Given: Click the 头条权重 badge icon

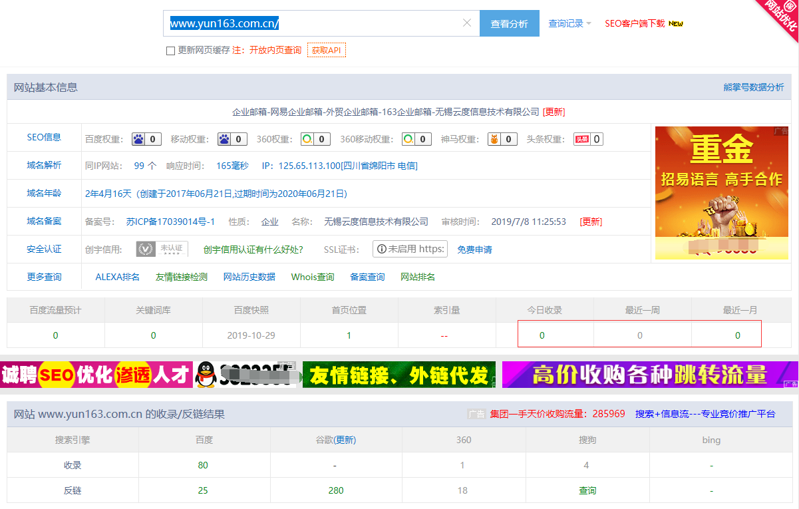Looking at the screenshot, I should (x=589, y=139).
